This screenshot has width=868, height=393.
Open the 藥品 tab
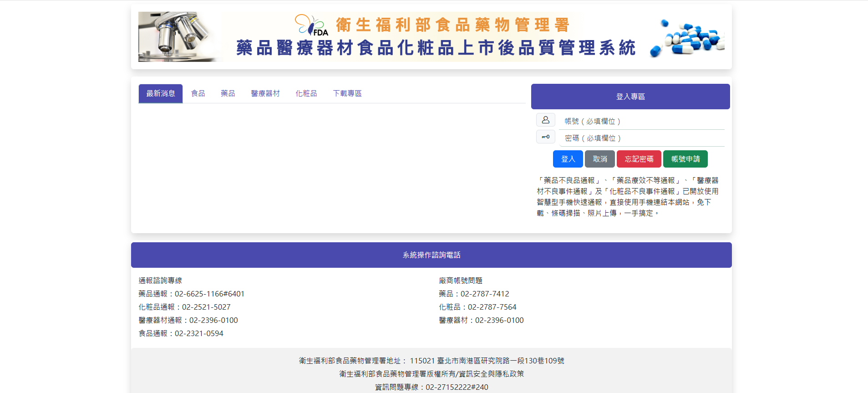click(x=228, y=93)
